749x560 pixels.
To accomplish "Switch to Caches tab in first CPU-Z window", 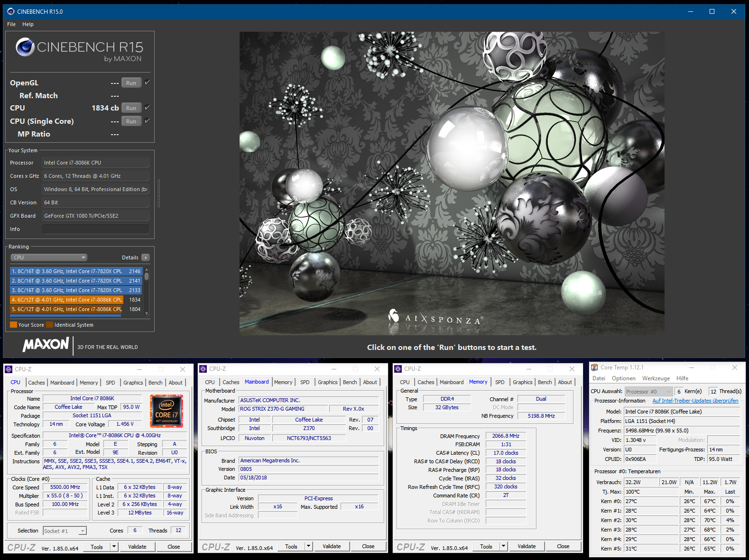I will (37, 383).
